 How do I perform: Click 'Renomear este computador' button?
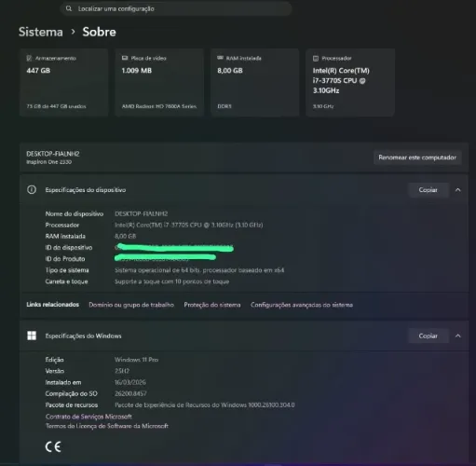(x=417, y=158)
